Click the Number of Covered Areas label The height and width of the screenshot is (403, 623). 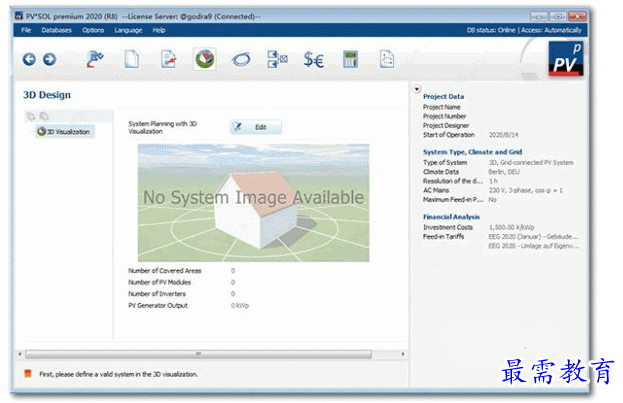click(x=164, y=271)
